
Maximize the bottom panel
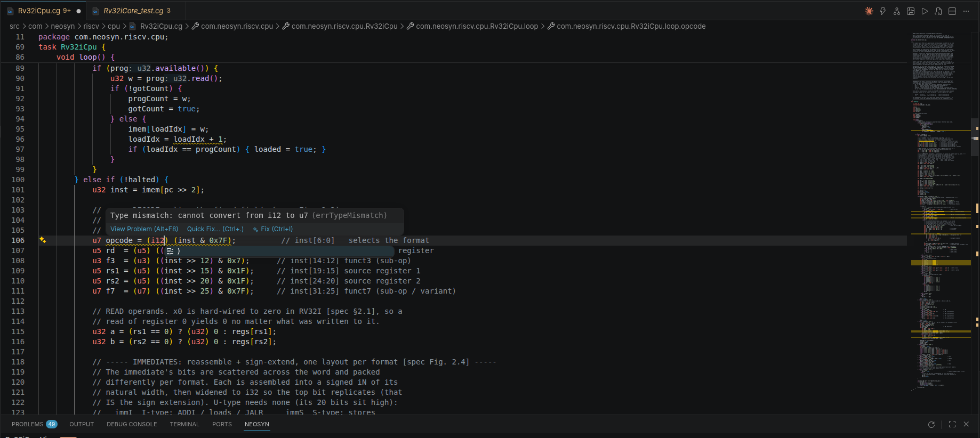point(952,424)
